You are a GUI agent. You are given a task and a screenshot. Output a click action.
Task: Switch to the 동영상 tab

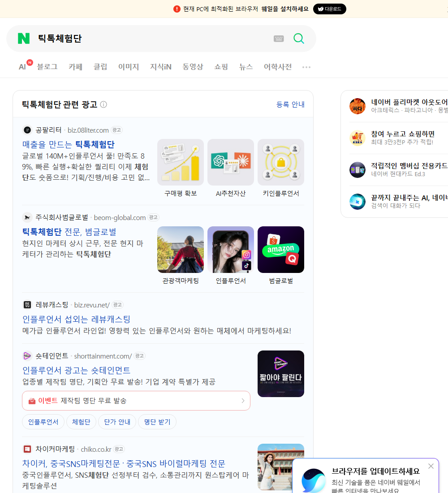(x=193, y=67)
